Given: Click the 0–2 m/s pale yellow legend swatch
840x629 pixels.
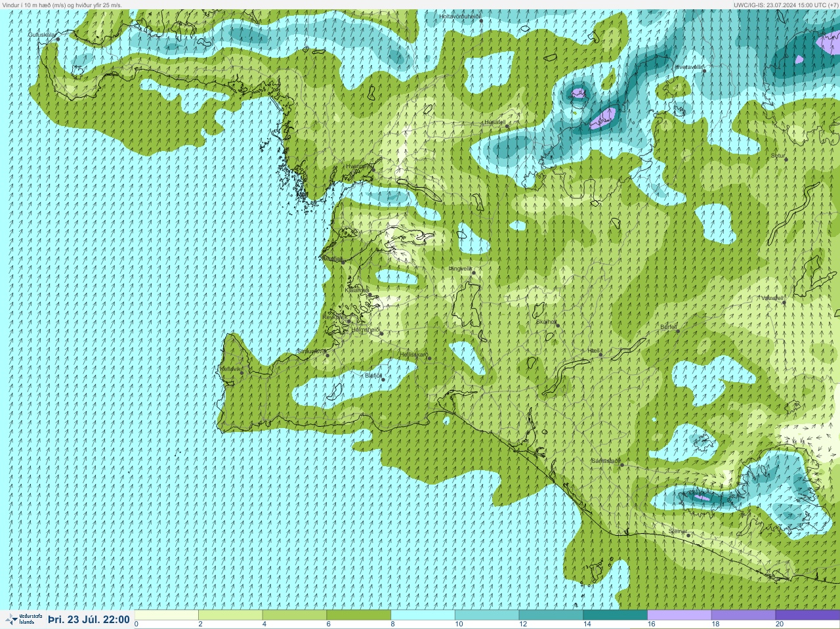Looking at the screenshot, I should (167, 615).
